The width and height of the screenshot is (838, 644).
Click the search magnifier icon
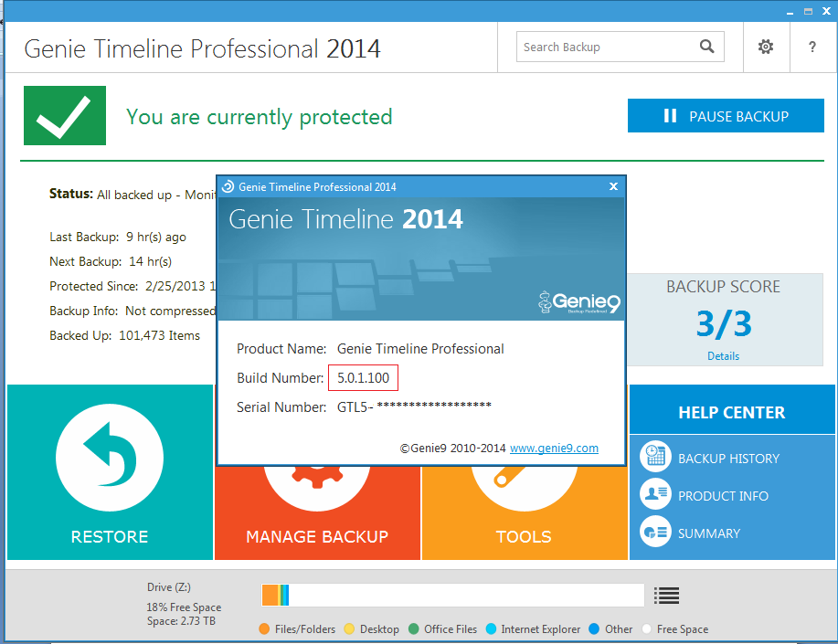pyautogui.click(x=706, y=47)
